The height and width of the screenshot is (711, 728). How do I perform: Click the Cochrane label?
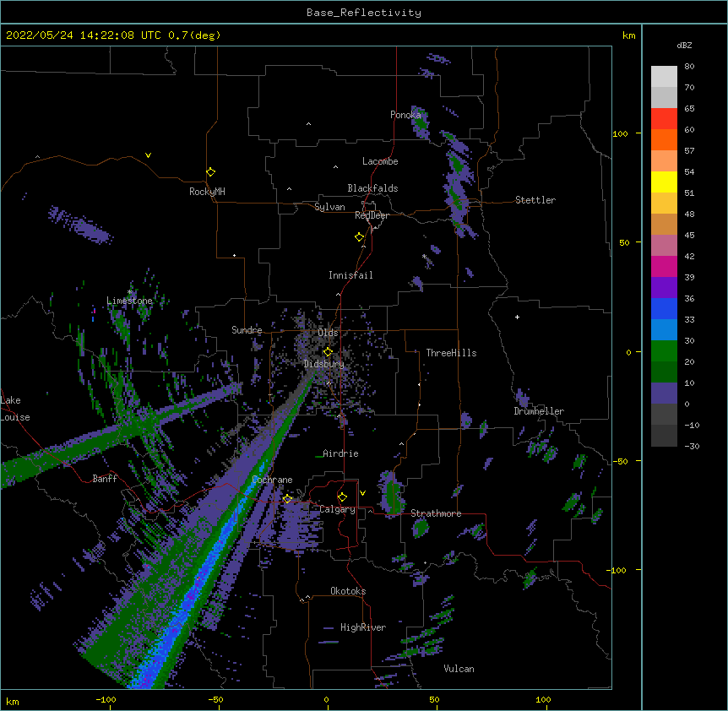pyautogui.click(x=272, y=480)
